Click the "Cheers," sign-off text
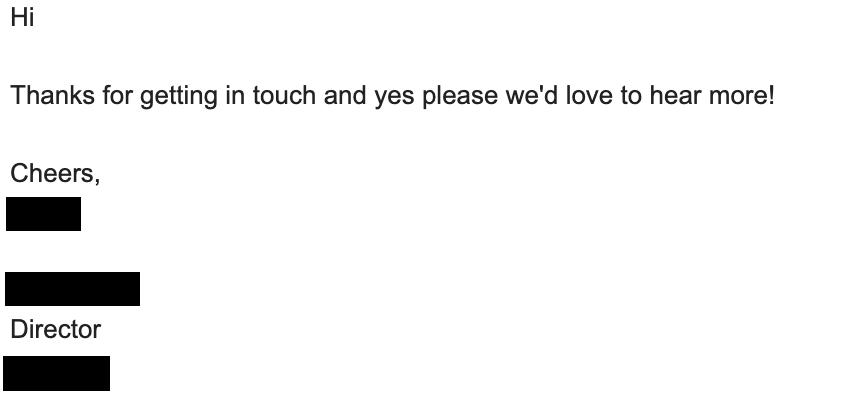Image resolution: width=858 pixels, height=406 pixels. coord(55,173)
